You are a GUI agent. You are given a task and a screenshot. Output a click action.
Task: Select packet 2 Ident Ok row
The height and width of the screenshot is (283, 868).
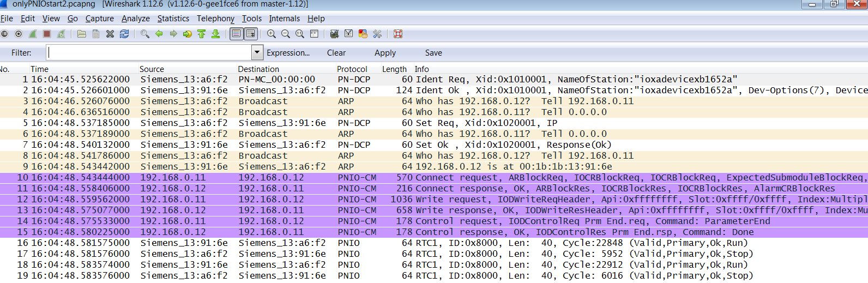[x=434, y=90]
